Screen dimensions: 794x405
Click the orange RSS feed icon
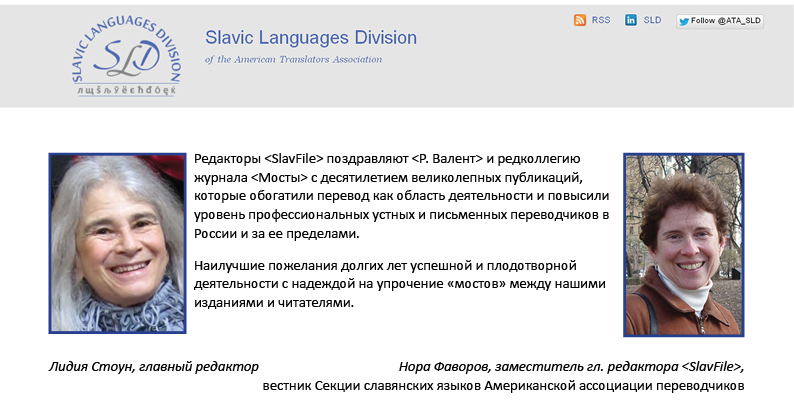[x=580, y=20]
